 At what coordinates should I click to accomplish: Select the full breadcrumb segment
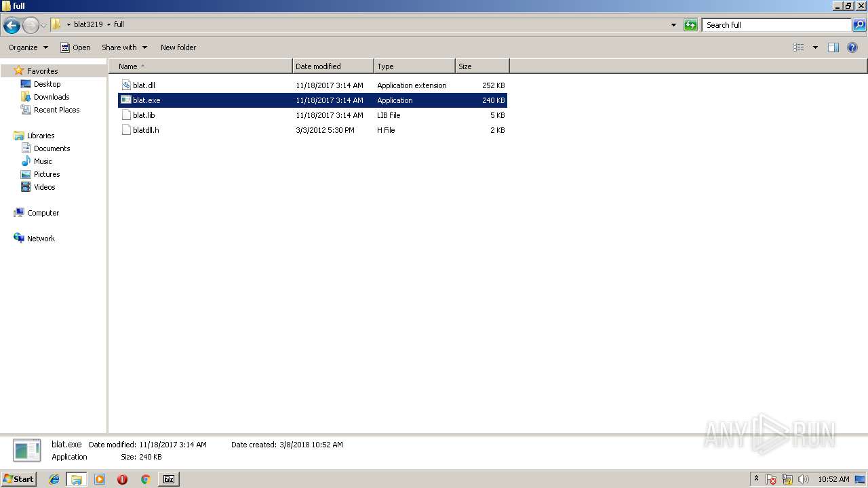tap(119, 24)
